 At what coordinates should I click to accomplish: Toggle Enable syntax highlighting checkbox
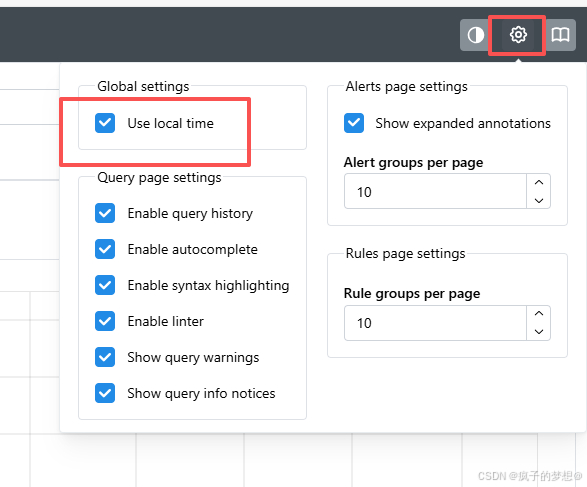pyautogui.click(x=105, y=285)
